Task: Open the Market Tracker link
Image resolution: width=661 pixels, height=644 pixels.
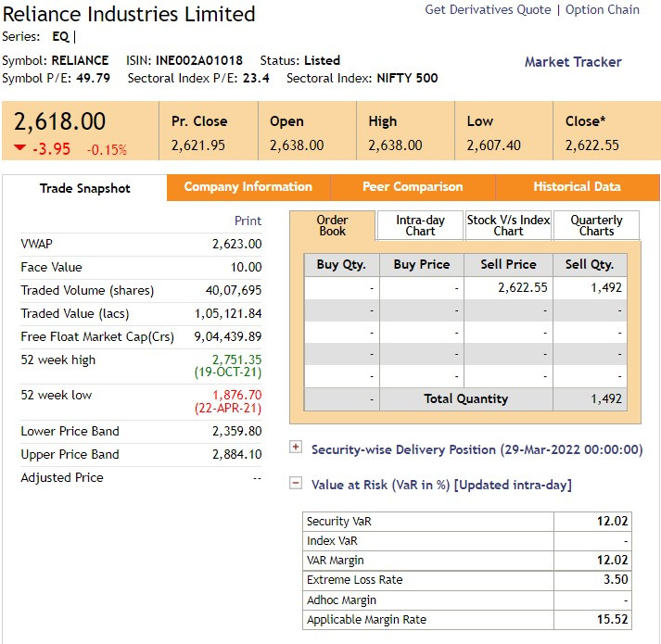Action: coord(573,62)
